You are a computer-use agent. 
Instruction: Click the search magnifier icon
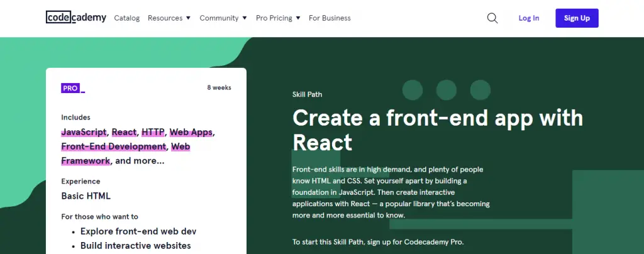[x=492, y=18]
